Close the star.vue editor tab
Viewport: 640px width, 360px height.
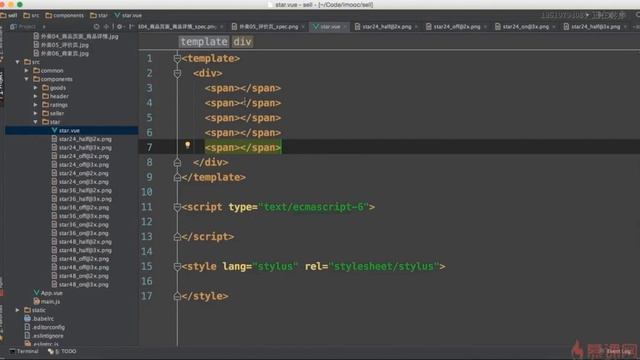[x=345, y=27]
